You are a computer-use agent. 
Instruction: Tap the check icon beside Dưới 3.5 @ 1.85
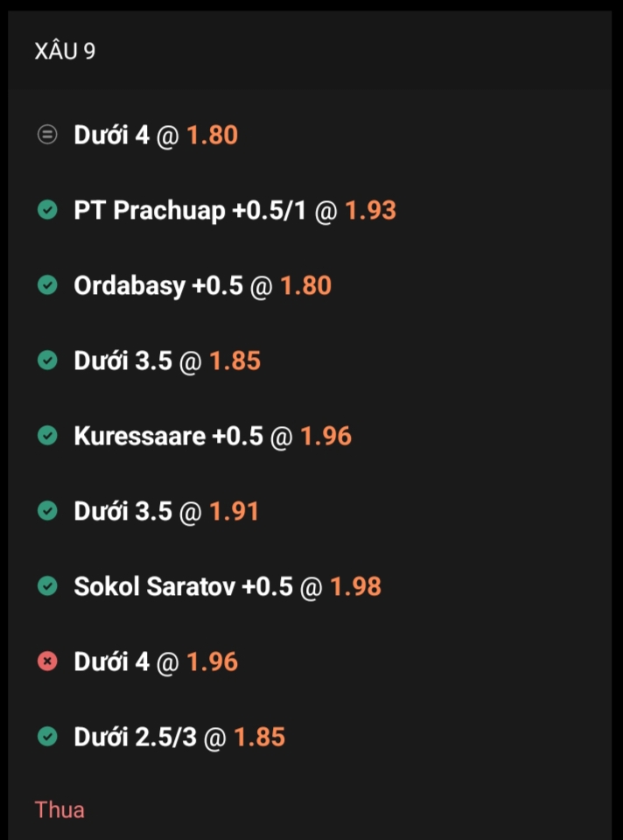coord(47,360)
